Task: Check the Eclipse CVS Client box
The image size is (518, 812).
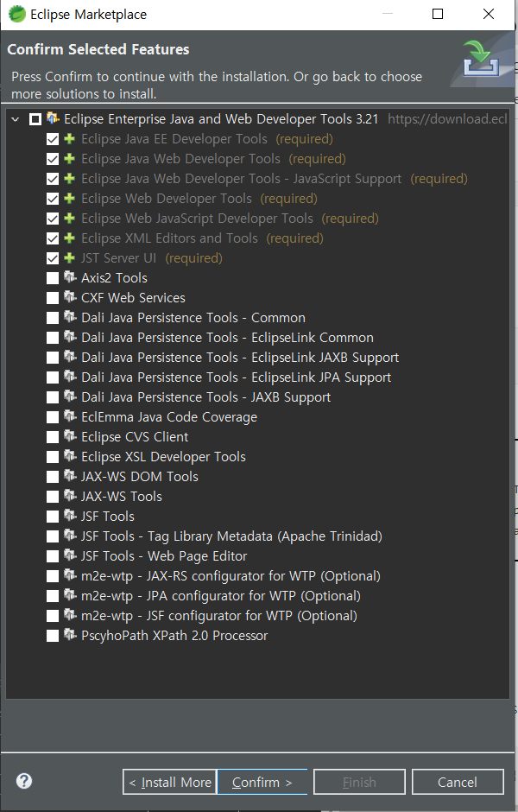Action: pos(53,437)
